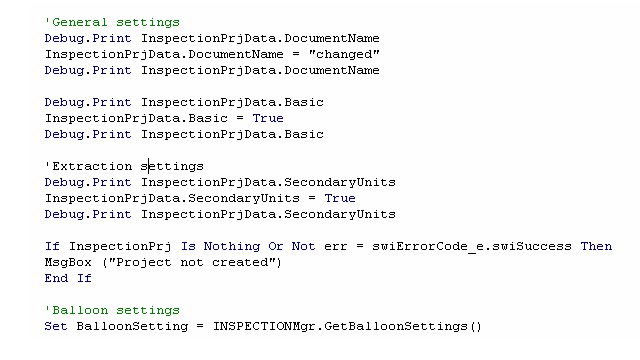Click the swiErrorCode_e.swiSuccess text

471,247
